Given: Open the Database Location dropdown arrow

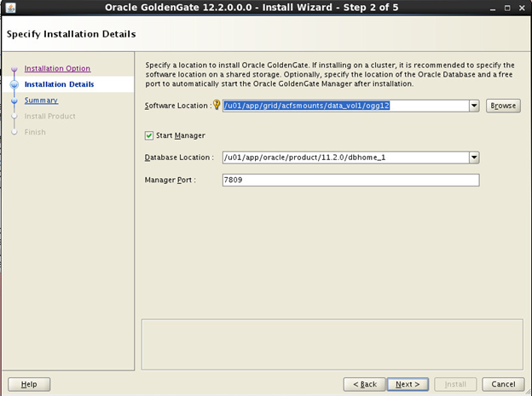Looking at the screenshot, I should point(474,158).
